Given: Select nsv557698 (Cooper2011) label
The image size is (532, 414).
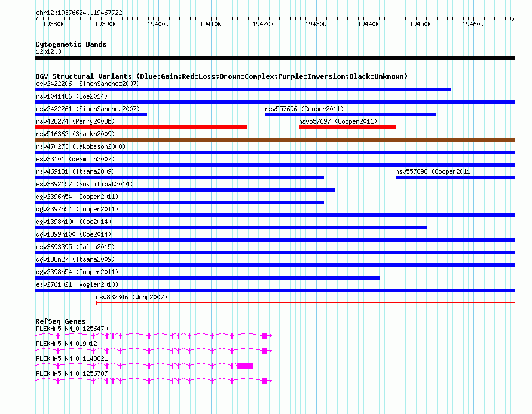Looking at the screenshot, I should coord(435,171).
